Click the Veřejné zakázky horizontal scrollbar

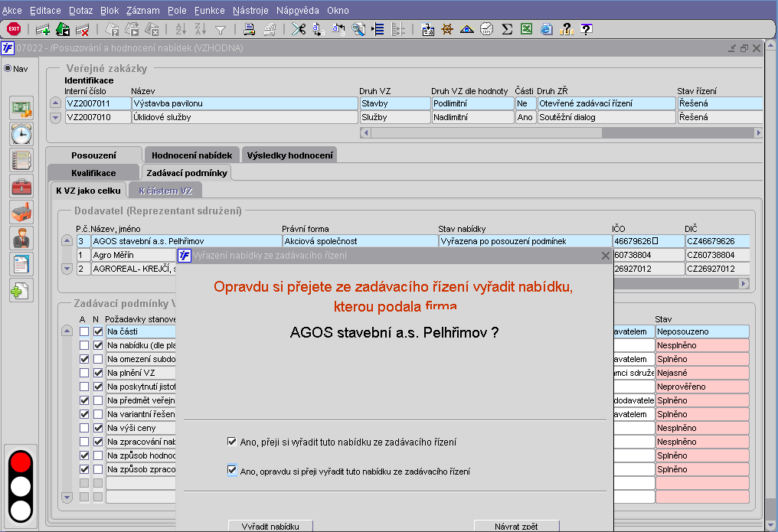(561, 132)
